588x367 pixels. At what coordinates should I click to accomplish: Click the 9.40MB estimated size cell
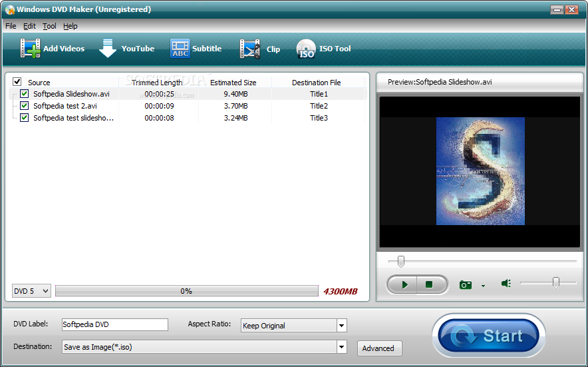click(x=235, y=94)
